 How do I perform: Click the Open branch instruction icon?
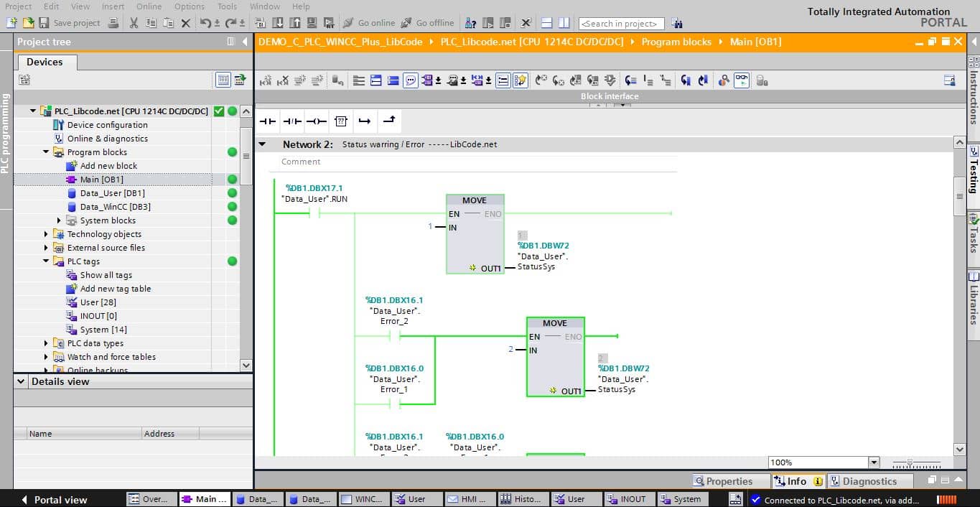[365, 121]
